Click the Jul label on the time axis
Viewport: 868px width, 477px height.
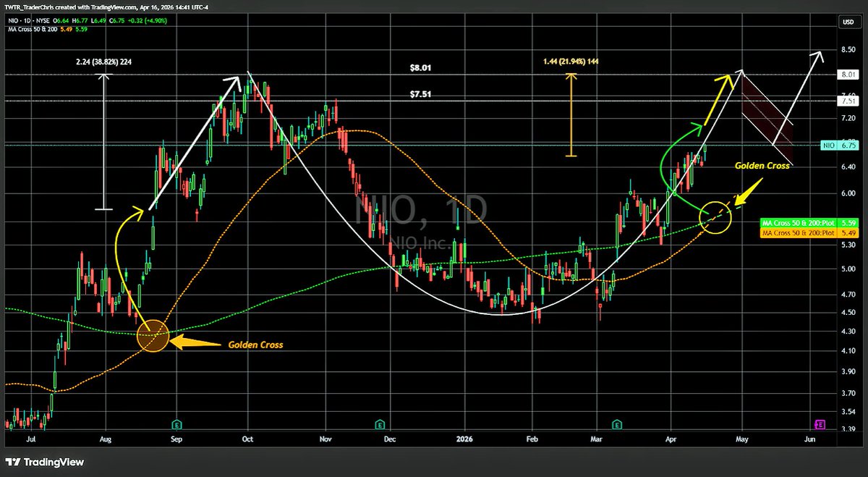[x=30, y=439]
